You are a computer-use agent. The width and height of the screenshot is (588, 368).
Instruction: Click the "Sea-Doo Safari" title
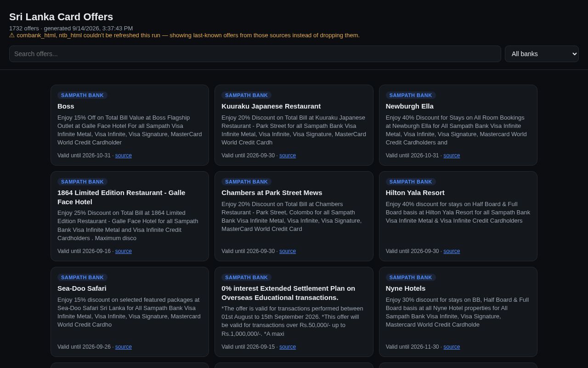[82, 288]
